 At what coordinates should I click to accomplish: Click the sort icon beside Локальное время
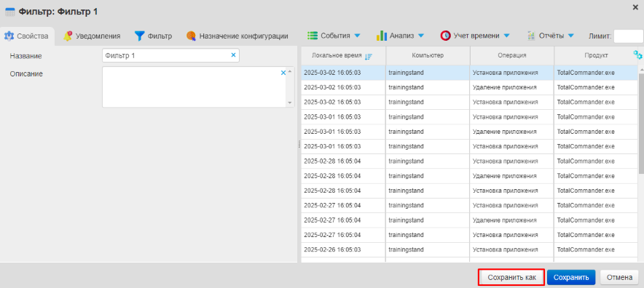point(369,57)
